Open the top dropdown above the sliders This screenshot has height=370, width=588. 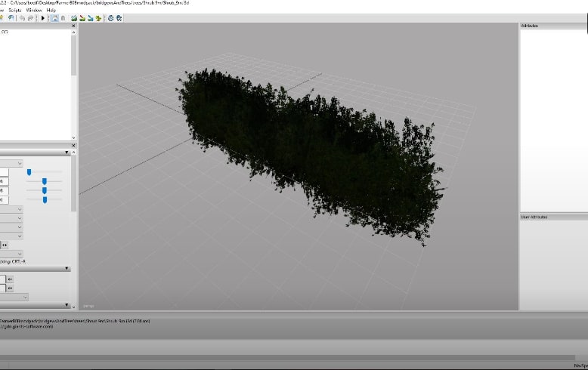click(11, 163)
